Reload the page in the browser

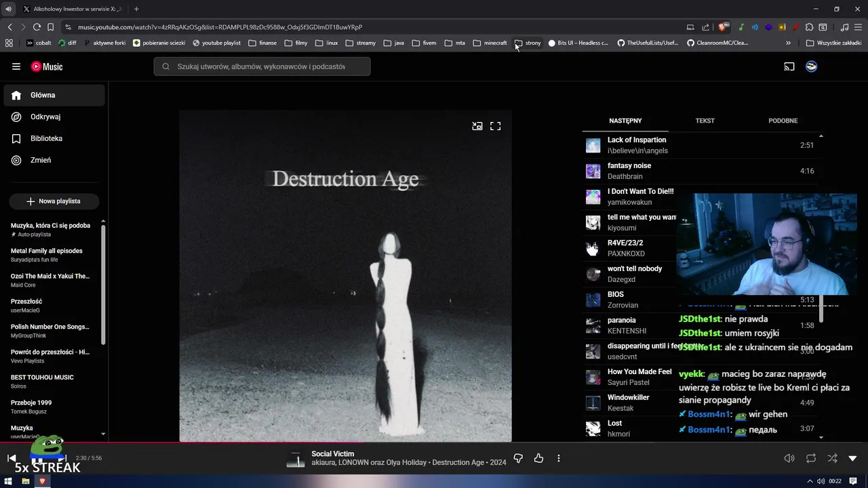pos(37,27)
